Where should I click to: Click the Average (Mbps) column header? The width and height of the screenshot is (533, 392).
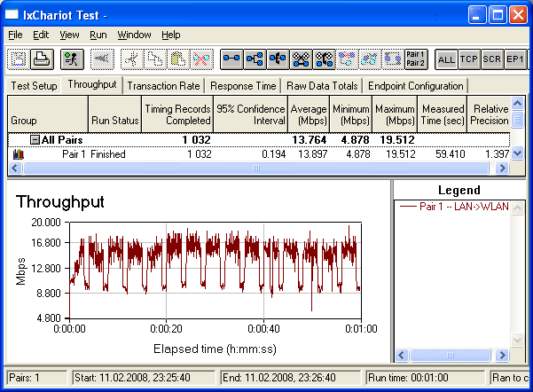click(309, 114)
